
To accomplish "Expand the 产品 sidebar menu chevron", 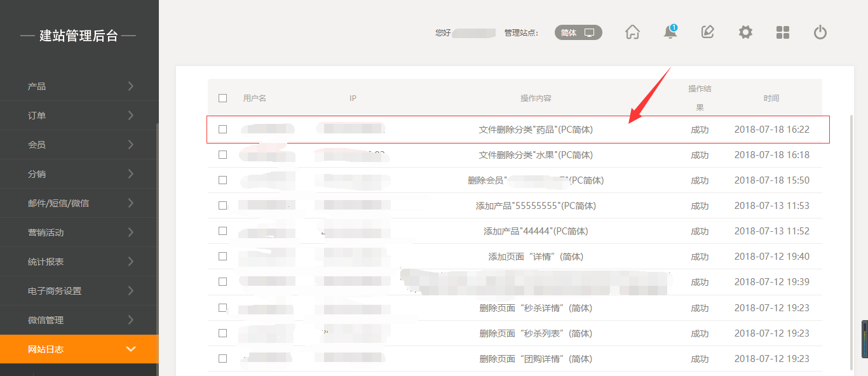I will click(x=131, y=86).
